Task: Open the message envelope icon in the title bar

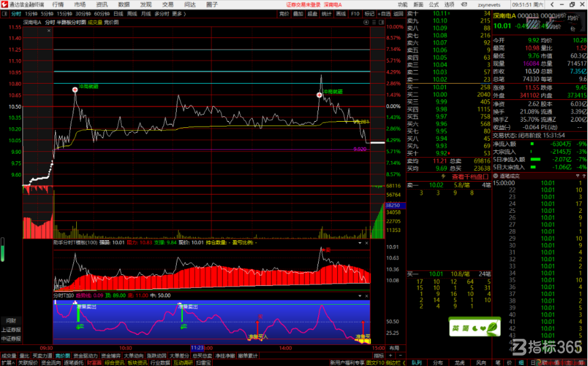Action: tap(464, 5)
